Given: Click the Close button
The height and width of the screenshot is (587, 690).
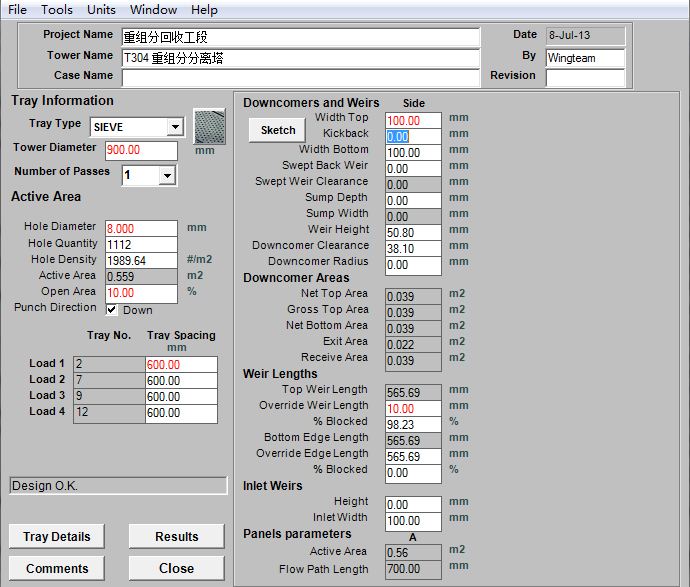Looking at the screenshot, I should (x=176, y=568).
